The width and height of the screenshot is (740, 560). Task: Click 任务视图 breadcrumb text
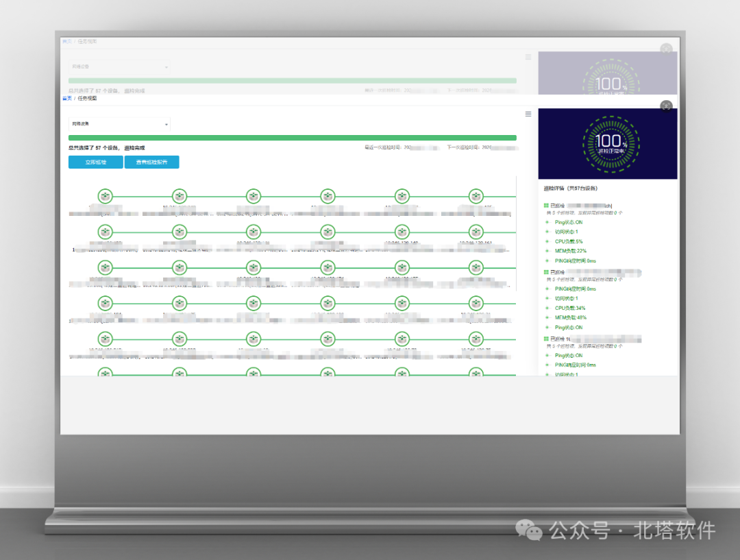(x=87, y=98)
